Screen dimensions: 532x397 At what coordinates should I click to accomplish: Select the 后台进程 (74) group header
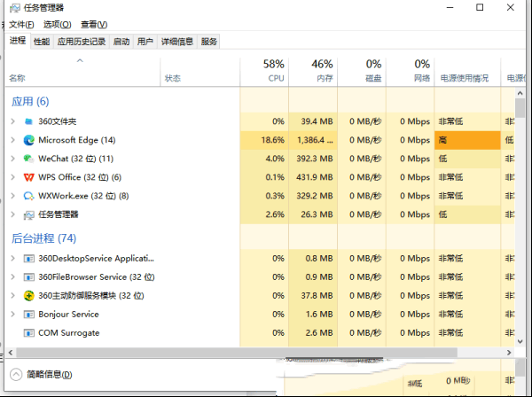click(x=43, y=238)
